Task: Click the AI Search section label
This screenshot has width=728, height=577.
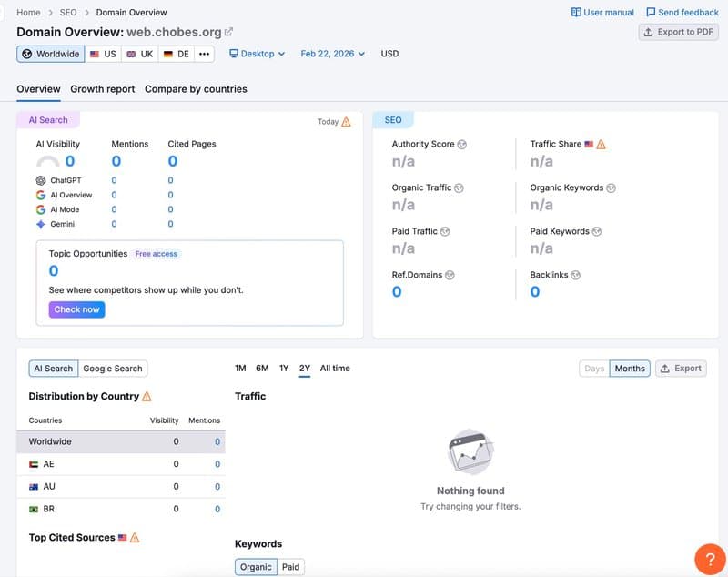Action: click(48, 120)
